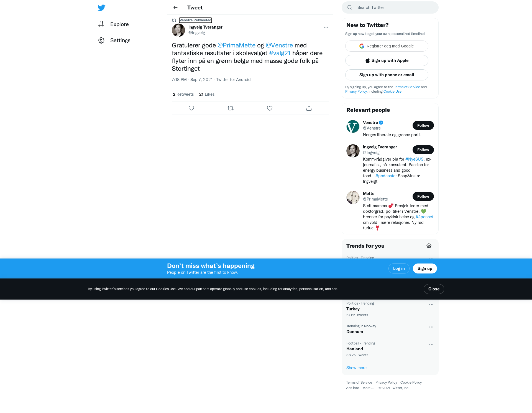Open Settings from the left sidebar
Viewport: 532px width, 413px height.
click(x=114, y=40)
